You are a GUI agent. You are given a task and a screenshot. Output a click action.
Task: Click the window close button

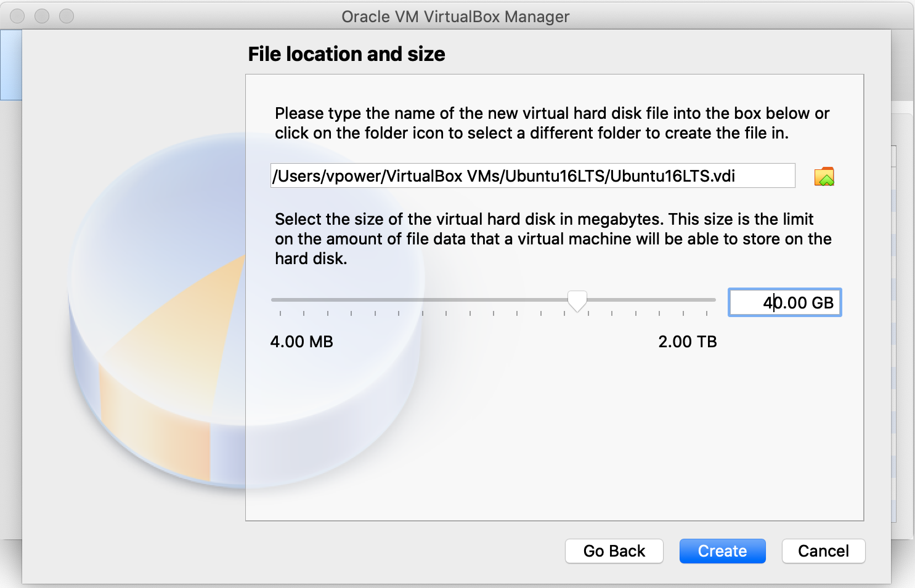(17, 16)
